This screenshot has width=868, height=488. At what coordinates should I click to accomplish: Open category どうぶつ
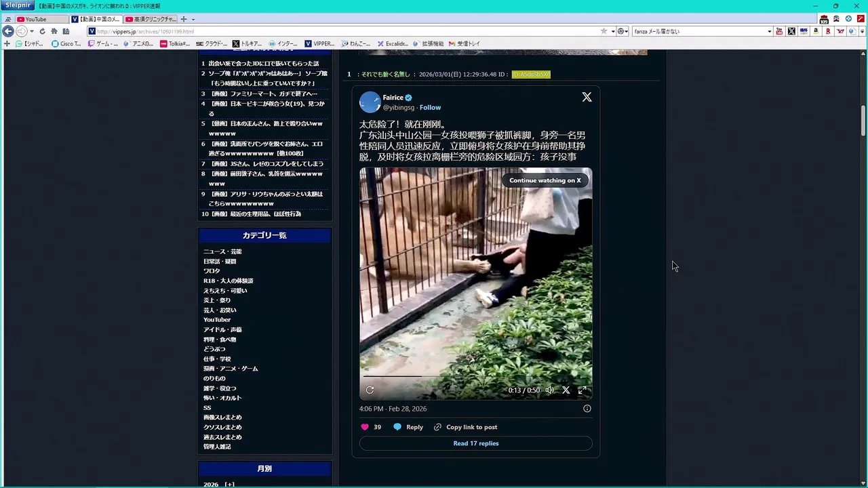tap(214, 349)
